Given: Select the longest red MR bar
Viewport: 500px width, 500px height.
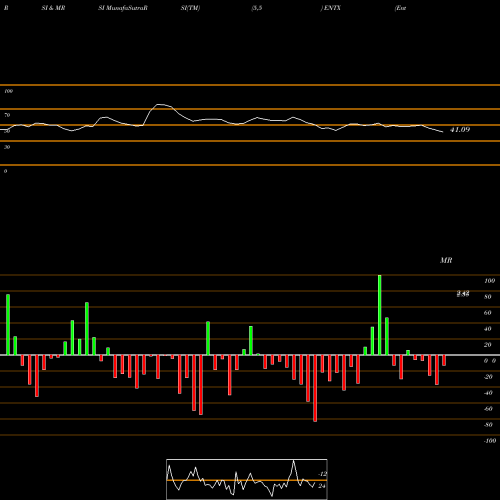Looking at the screenshot, I should click(x=315, y=388).
